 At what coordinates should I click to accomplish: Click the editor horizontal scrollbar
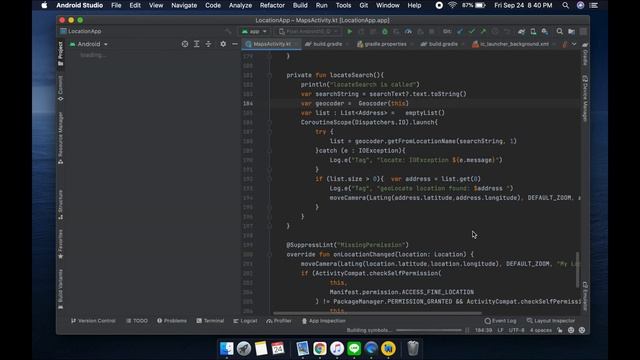click(x=377, y=313)
